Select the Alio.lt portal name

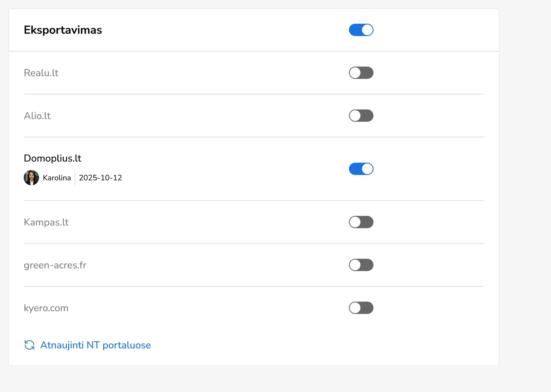pyautogui.click(x=37, y=116)
